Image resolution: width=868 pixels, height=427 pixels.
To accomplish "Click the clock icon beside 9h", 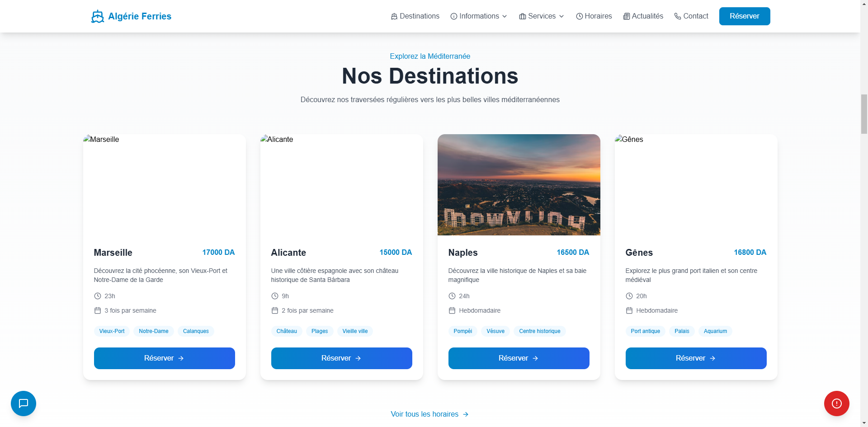I will (274, 296).
